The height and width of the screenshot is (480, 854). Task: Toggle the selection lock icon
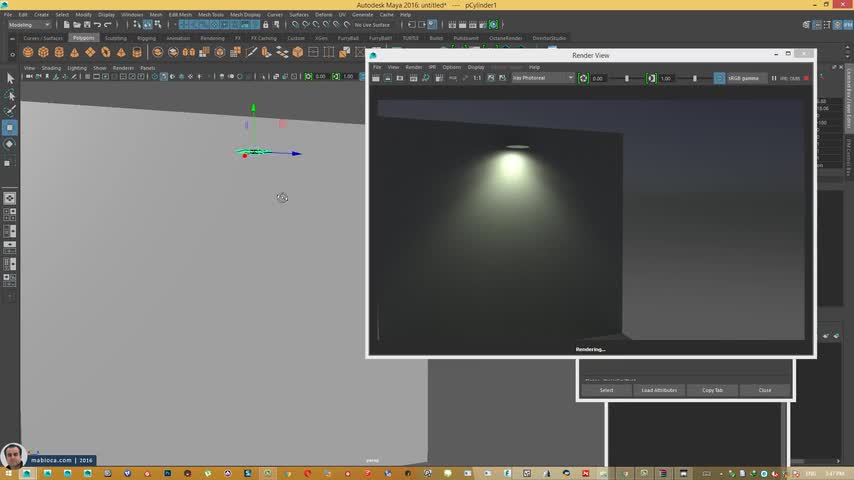[266, 25]
